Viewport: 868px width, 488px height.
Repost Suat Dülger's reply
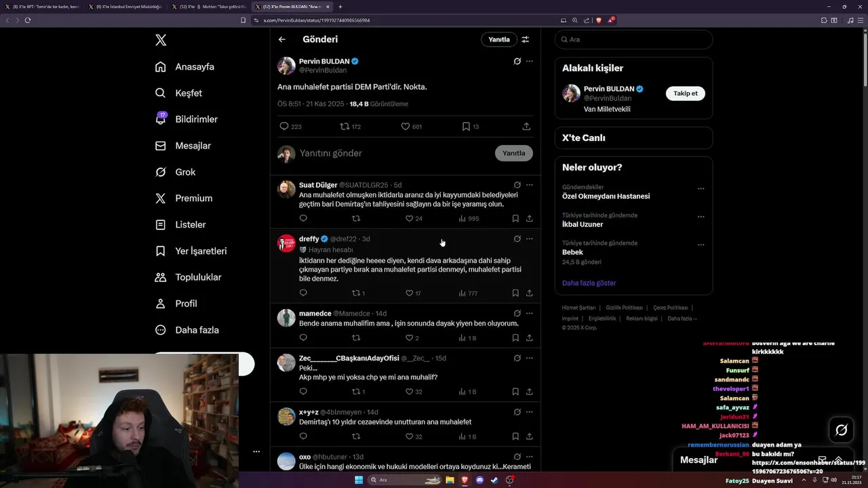point(356,218)
